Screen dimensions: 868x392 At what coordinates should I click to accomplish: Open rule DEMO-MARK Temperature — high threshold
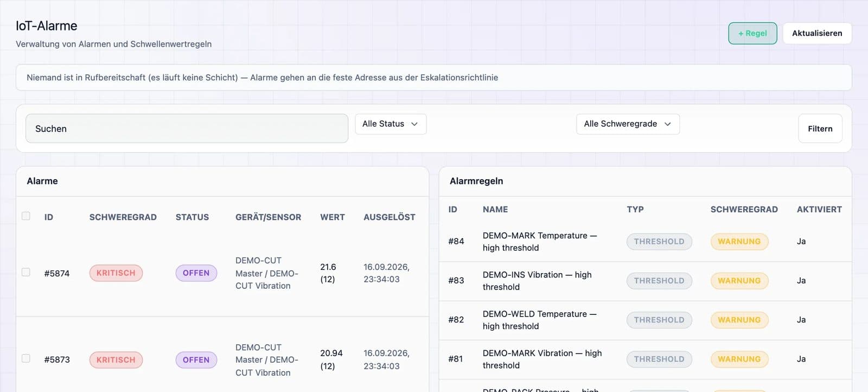point(540,242)
